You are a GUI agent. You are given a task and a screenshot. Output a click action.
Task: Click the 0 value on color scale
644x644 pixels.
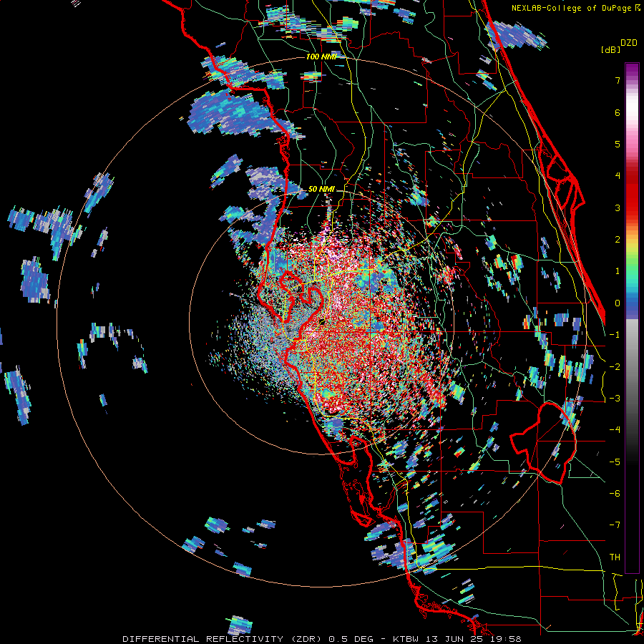(x=618, y=303)
